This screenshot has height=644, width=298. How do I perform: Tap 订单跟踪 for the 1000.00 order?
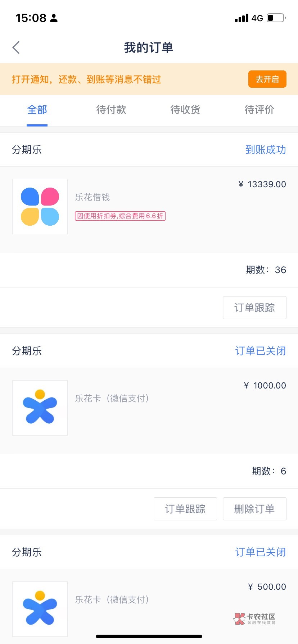[x=185, y=509]
